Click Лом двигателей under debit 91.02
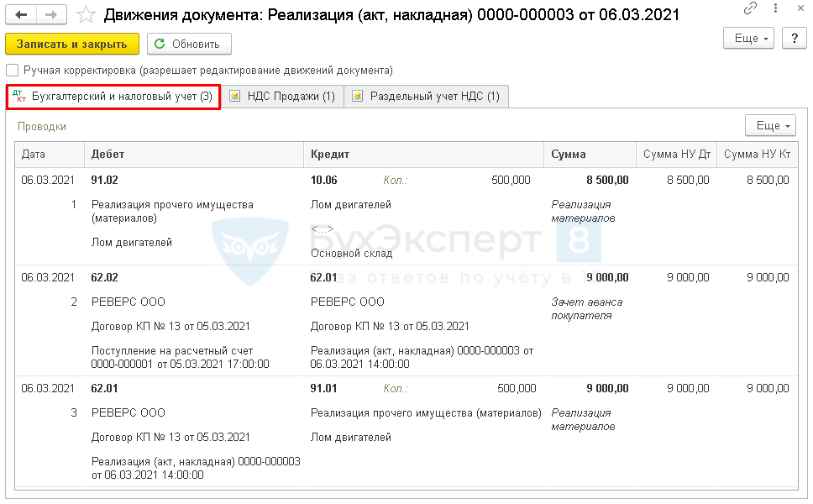 pos(132,242)
